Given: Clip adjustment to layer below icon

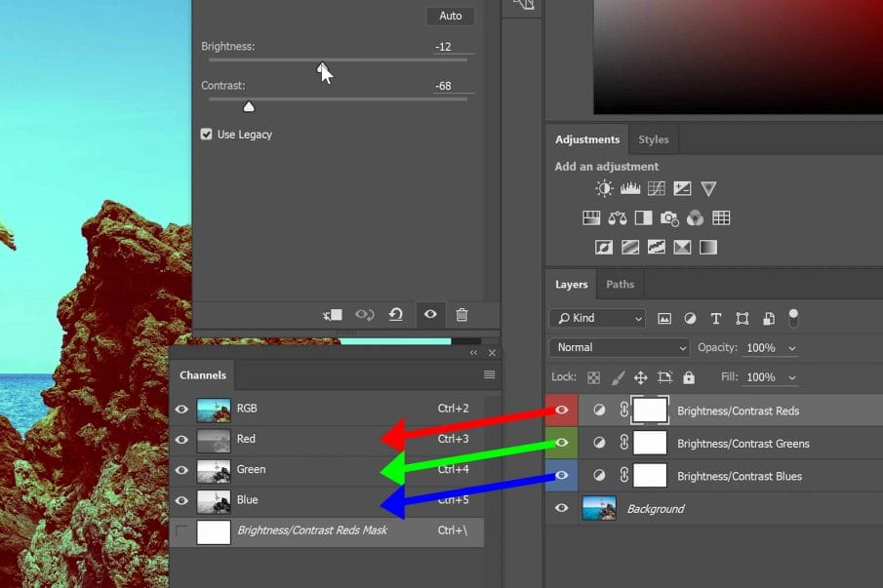Looking at the screenshot, I should click(x=333, y=314).
